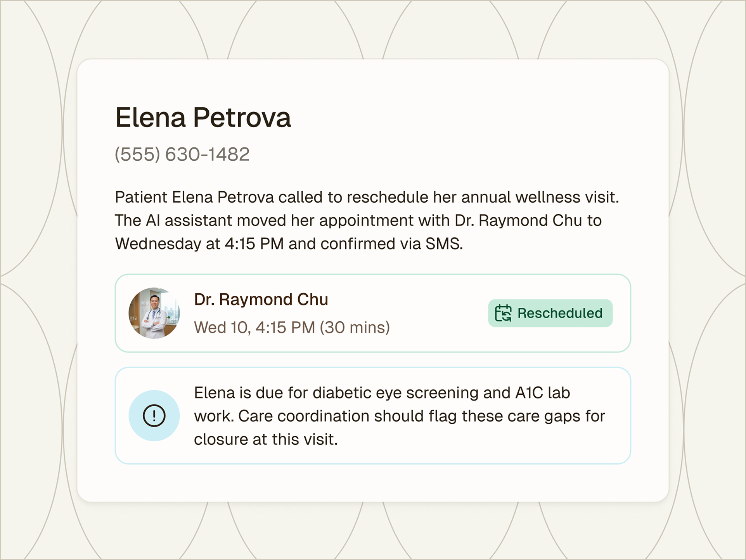Click the annual wellness visit summary text
Viewport: 746px width, 560px height.
coord(367,220)
